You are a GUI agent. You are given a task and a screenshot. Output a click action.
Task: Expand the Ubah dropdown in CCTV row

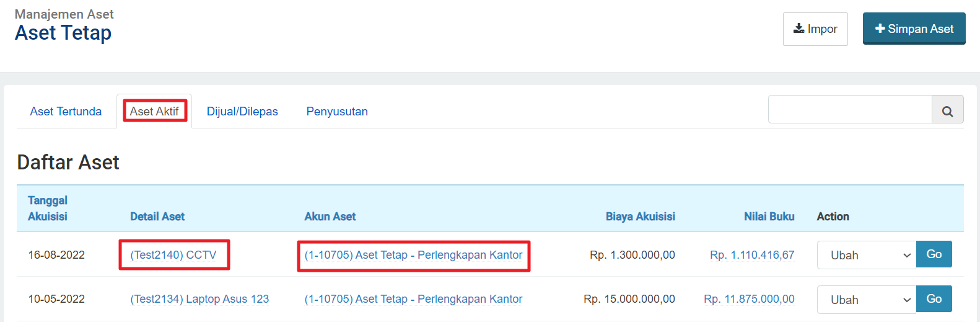click(x=867, y=255)
